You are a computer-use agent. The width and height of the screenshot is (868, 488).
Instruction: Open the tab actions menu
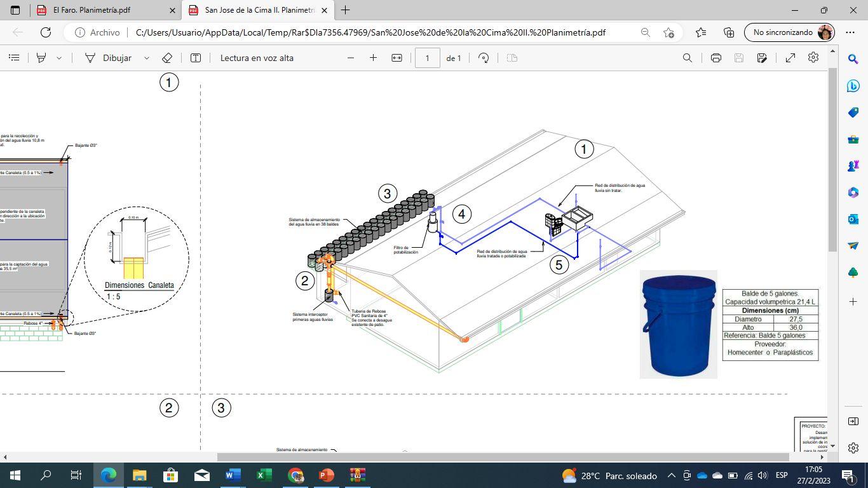pos(15,10)
